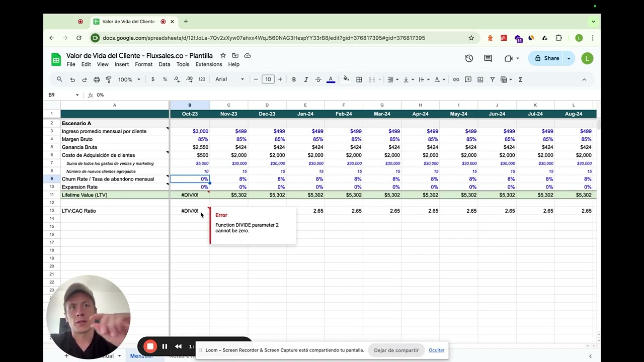
Task: Increase decimal places
Action: tap(189, 79)
